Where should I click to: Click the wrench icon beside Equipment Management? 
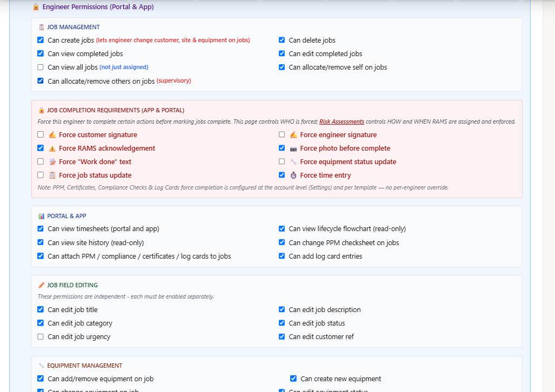[42, 366]
